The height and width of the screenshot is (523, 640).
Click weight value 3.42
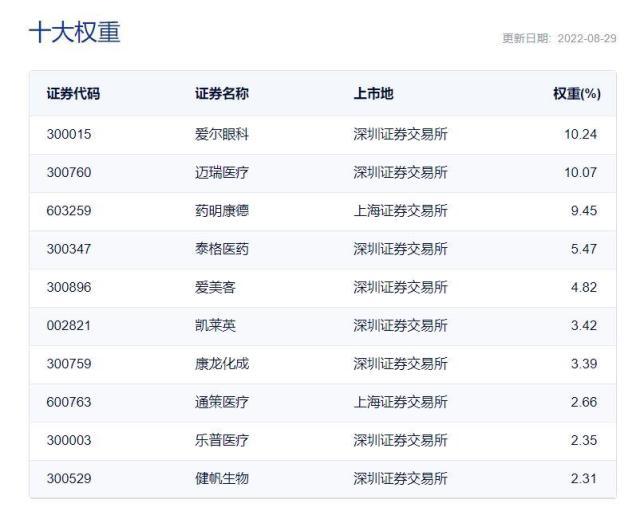584,325
